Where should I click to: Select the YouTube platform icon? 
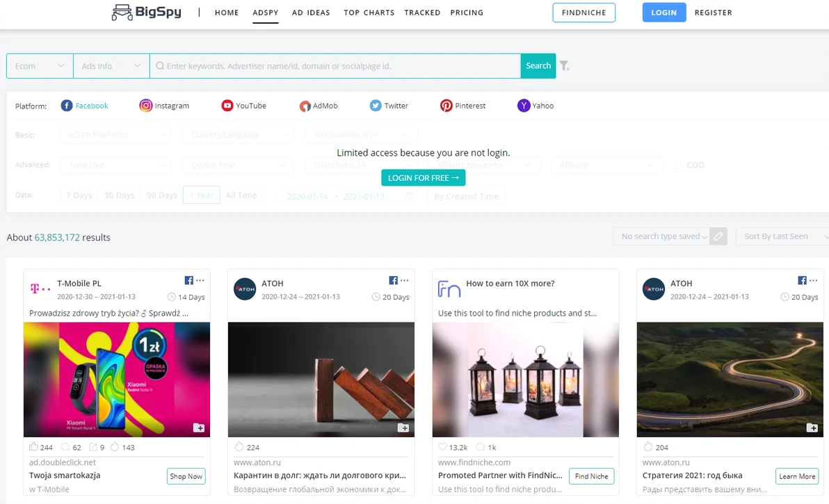tap(227, 106)
